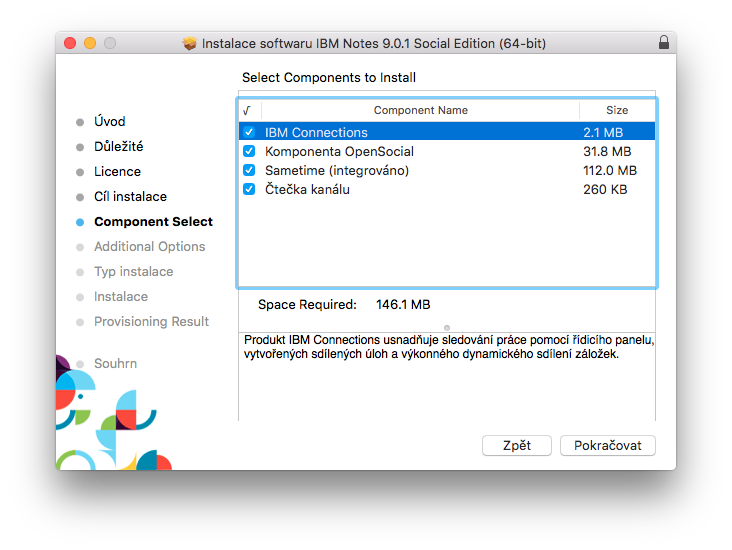The image size is (732, 550).
Task: Close the installer with the red button
Action: 70,43
